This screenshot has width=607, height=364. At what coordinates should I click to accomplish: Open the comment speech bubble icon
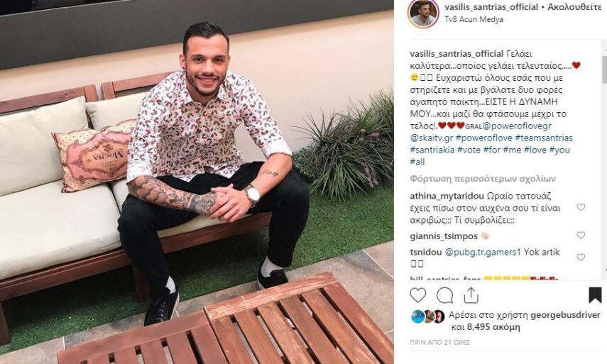(444, 296)
